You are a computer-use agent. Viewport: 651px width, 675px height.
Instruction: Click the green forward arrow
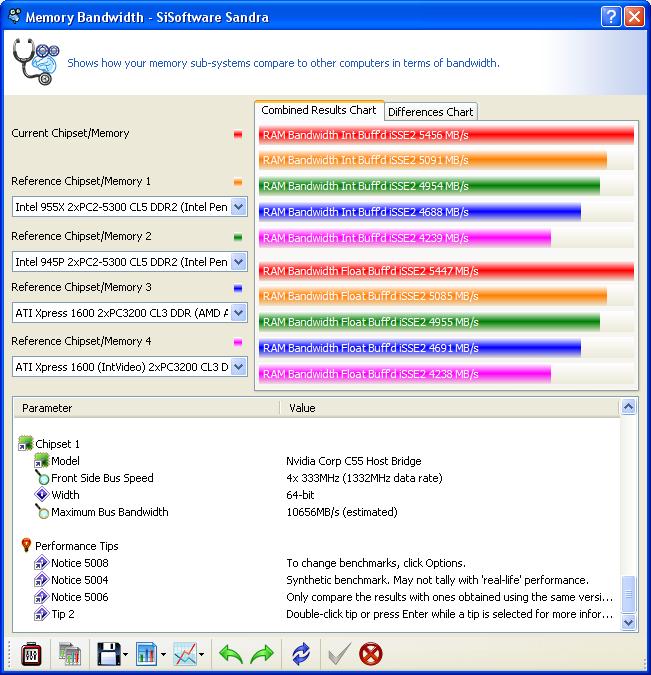pos(262,654)
